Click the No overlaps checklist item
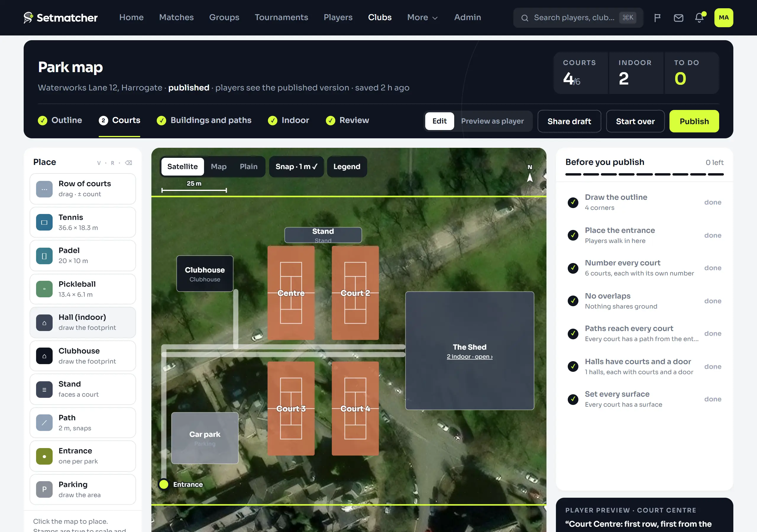Image resolution: width=757 pixels, height=532 pixels. [x=644, y=301]
